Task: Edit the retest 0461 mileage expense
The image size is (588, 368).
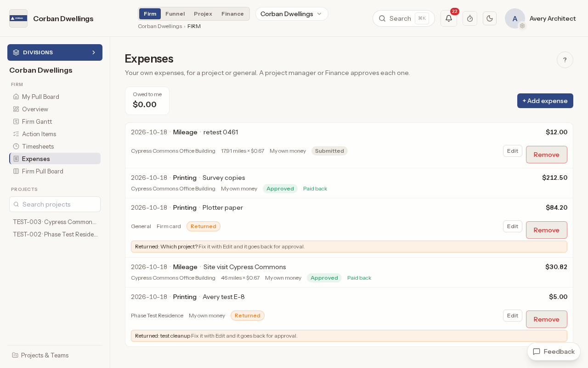Action: [x=513, y=151]
